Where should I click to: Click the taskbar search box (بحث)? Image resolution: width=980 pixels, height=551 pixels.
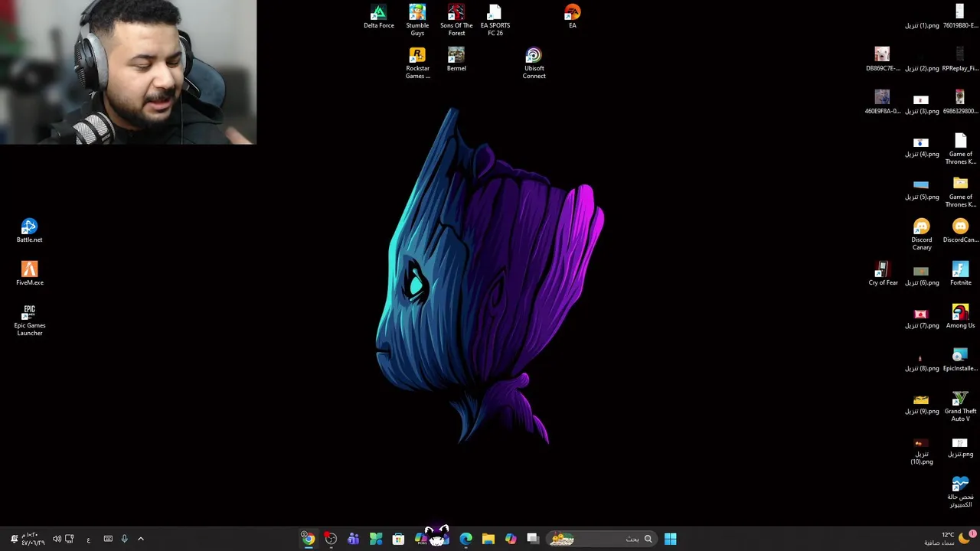coord(601,539)
